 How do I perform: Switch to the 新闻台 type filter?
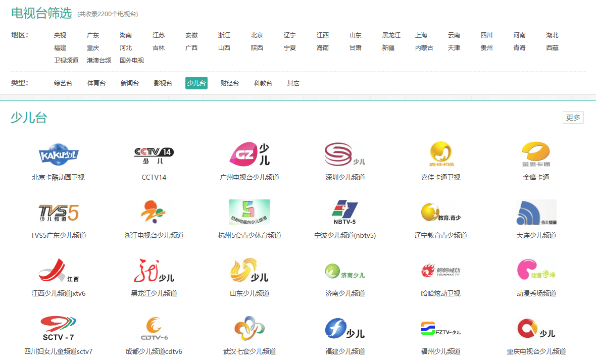[130, 83]
